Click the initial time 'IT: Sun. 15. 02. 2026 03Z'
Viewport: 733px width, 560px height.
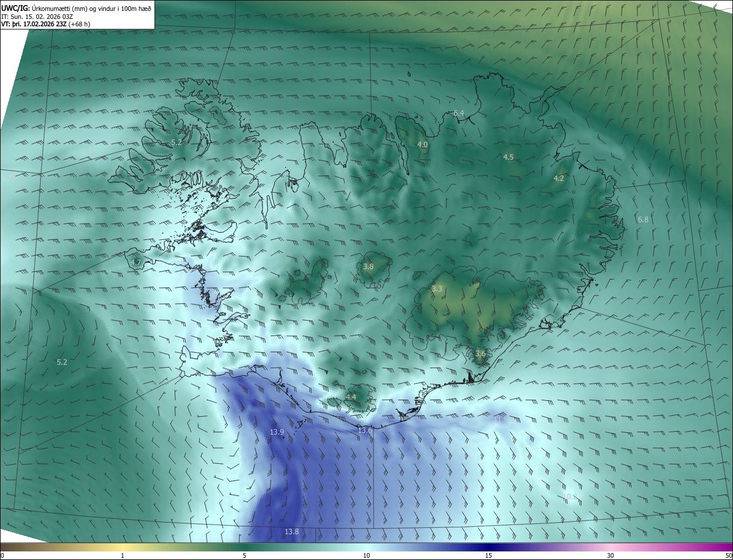click(37, 16)
